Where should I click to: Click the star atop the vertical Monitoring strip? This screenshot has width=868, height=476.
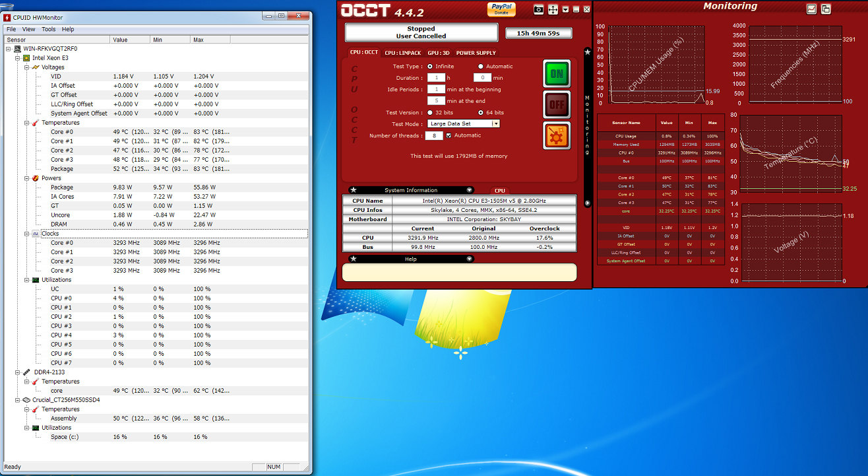pyautogui.click(x=587, y=51)
